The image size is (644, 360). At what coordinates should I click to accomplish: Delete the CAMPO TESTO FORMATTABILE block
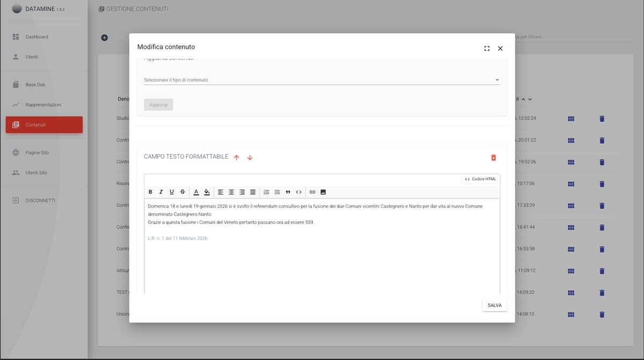pyautogui.click(x=494, y=157)
